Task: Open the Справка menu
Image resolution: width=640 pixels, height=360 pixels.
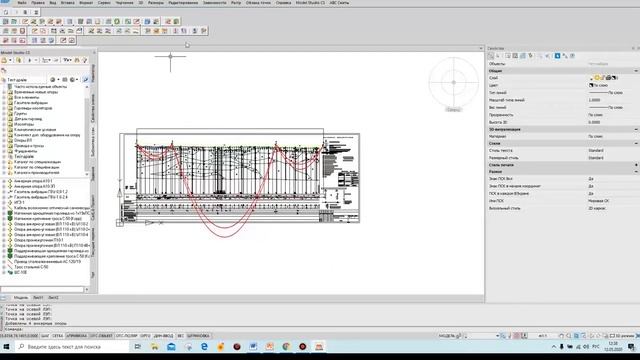Action: (283, 2)
